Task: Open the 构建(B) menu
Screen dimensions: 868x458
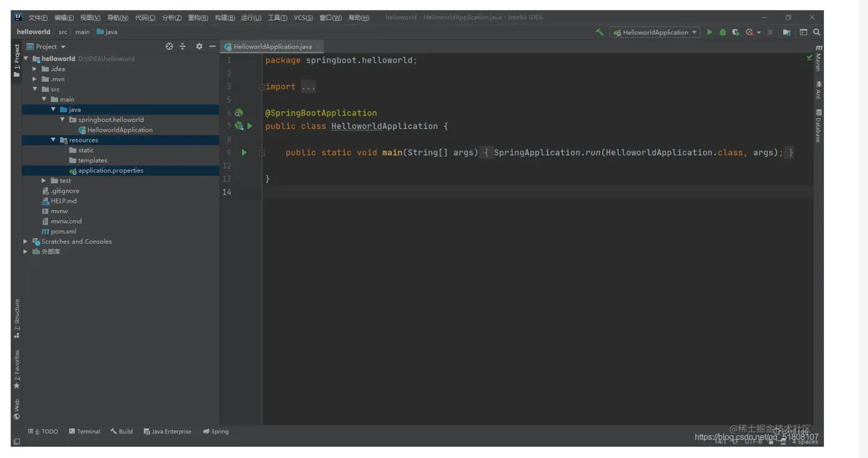Action: tap(225, 17)
